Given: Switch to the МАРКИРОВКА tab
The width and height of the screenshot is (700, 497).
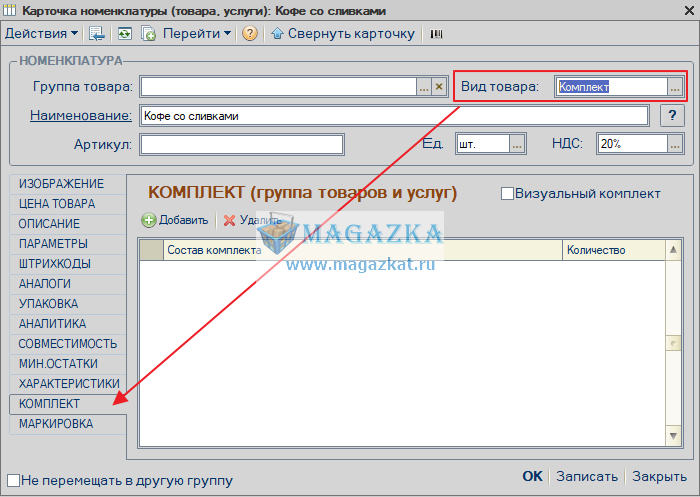Looking at the screenshot, I should point(68,424).
